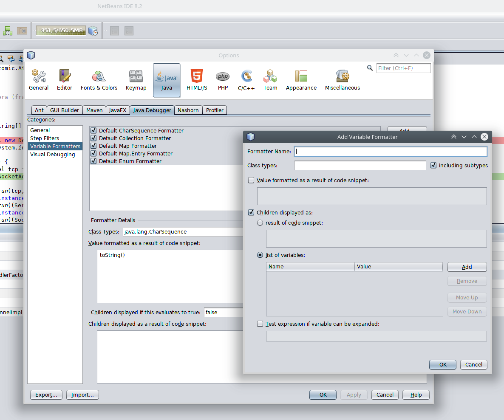Uncheck Children displayed as checkbox
The image size is (504, 420).
(x=251, y=213)
